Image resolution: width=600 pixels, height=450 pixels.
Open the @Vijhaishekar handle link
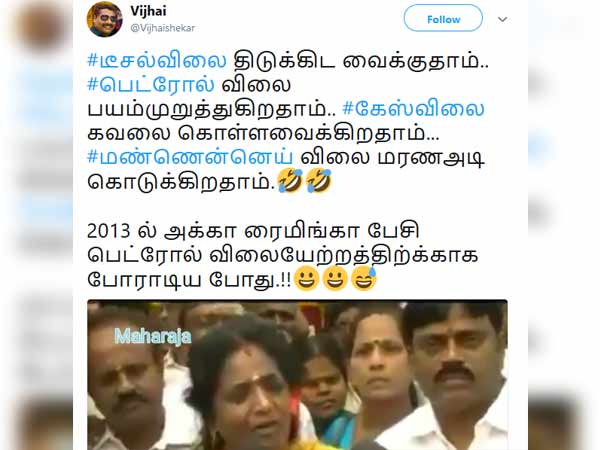pos(163,28)
